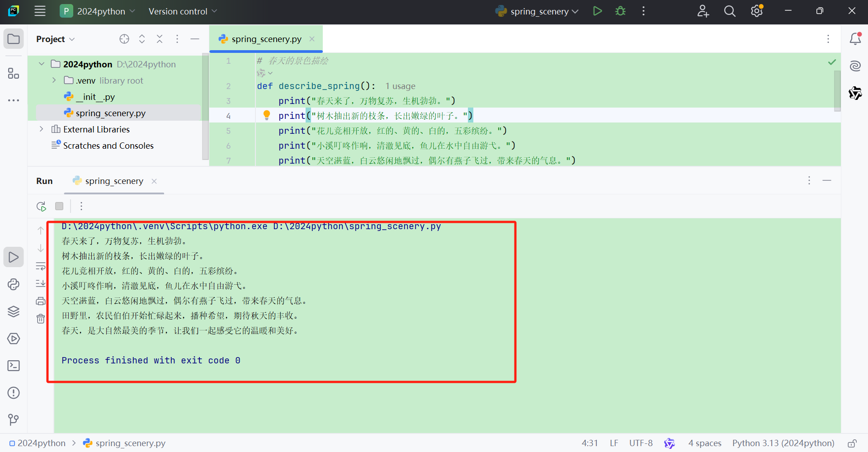Open Python 3.13 interpreter selector
Viewport: 868px width, 452px height.
(783, 443)
